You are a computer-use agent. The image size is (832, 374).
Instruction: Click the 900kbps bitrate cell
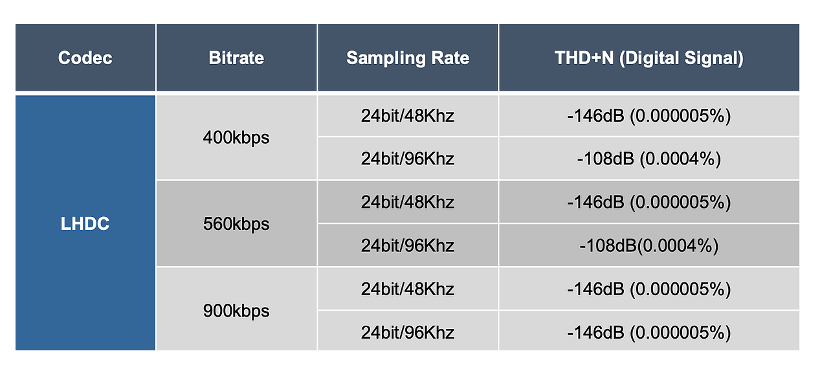(237, 309)
